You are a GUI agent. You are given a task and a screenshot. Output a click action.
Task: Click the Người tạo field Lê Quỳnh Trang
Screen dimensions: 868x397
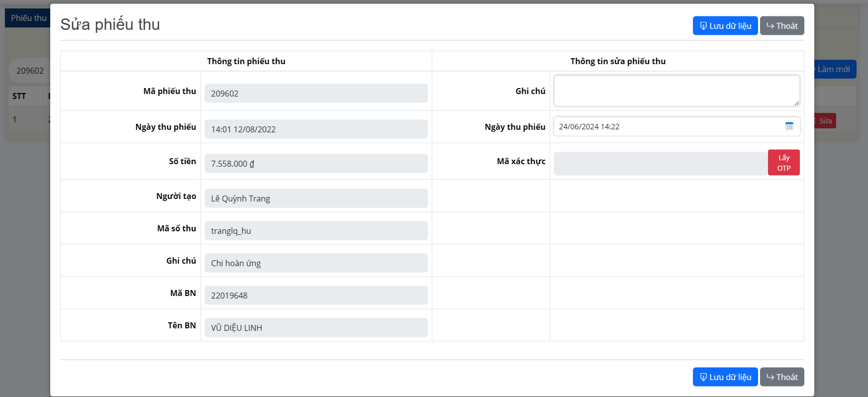click(316, 198)
